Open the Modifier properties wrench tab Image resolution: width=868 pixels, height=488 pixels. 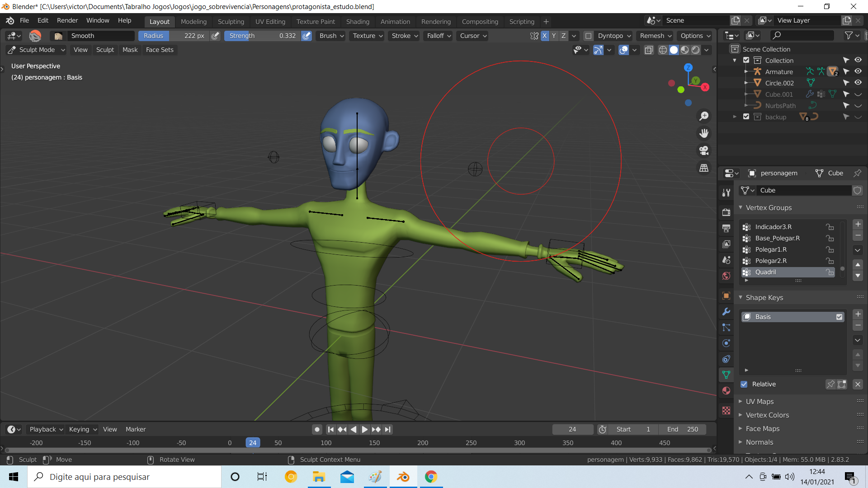pyautogui.click(x=726, y=312)
